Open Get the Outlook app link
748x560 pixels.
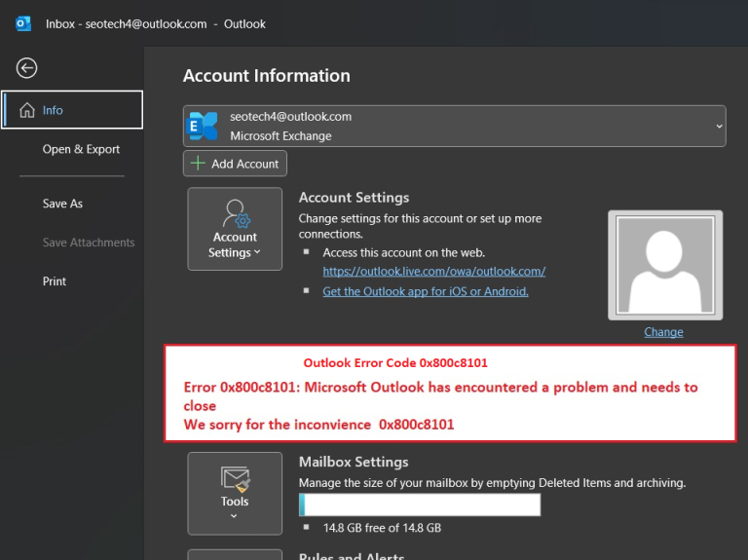pyautogui.click(x=426, y=291)
